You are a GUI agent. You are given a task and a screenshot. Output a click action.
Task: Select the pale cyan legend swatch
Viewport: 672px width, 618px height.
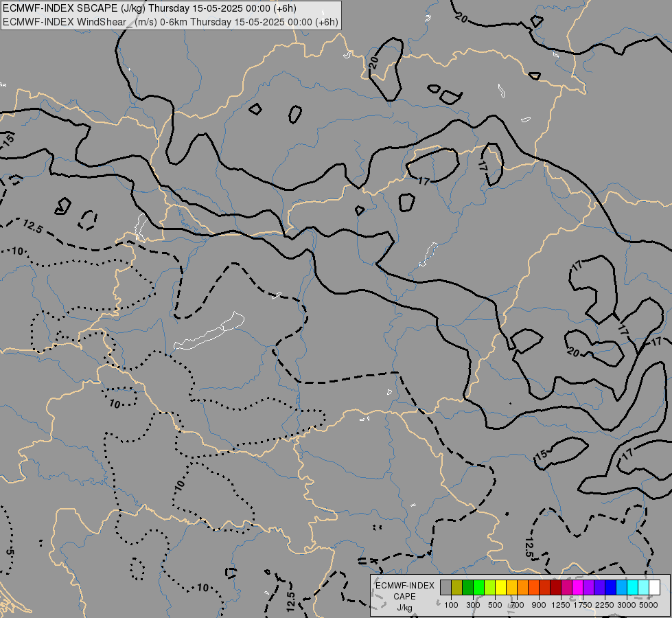(x=644, y=587)
